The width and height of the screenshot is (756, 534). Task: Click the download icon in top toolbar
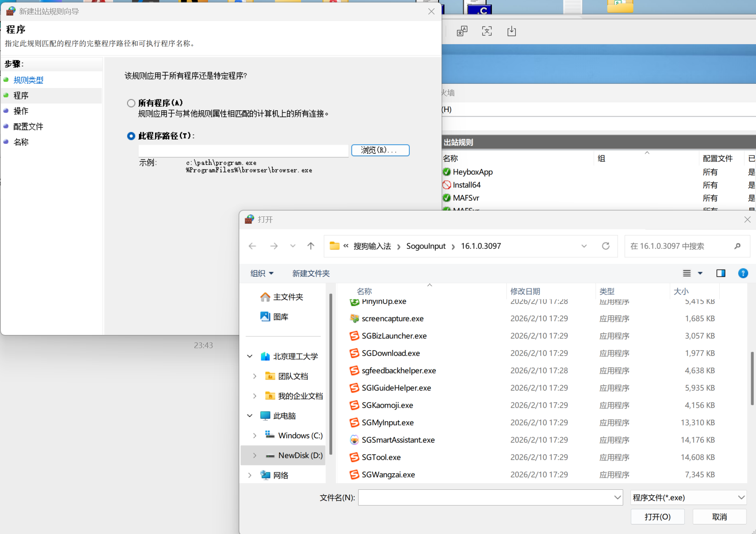512,31
